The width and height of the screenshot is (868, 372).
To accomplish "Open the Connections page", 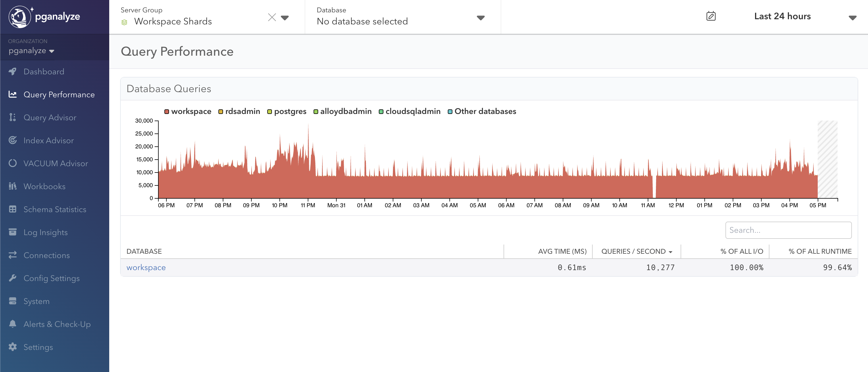I will [47, 255].
